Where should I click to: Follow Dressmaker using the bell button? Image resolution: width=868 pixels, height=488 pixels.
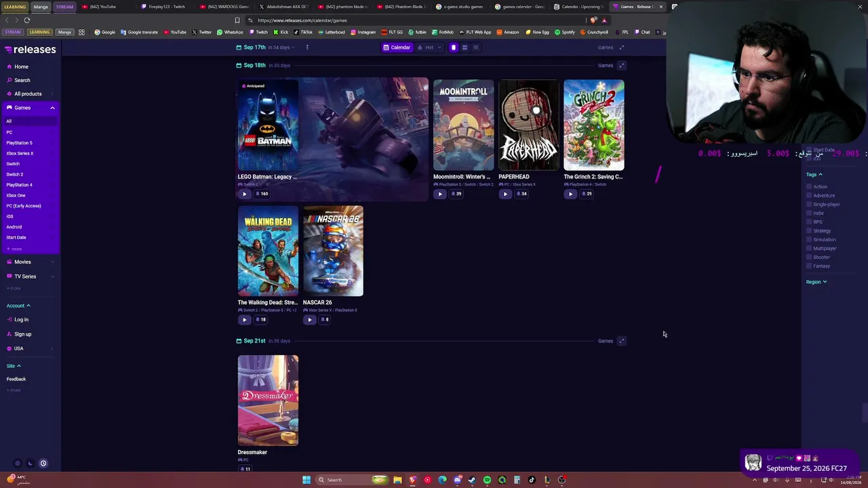tap(245, 469)
